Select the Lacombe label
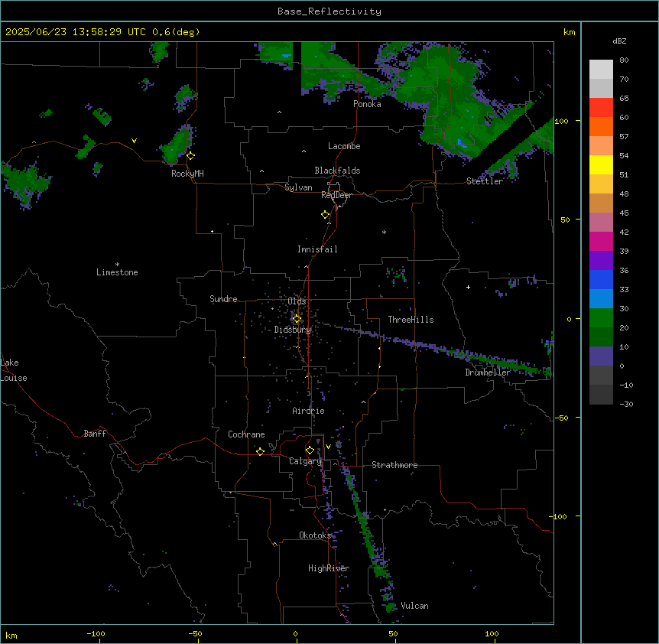 click(x=344, y=146)
